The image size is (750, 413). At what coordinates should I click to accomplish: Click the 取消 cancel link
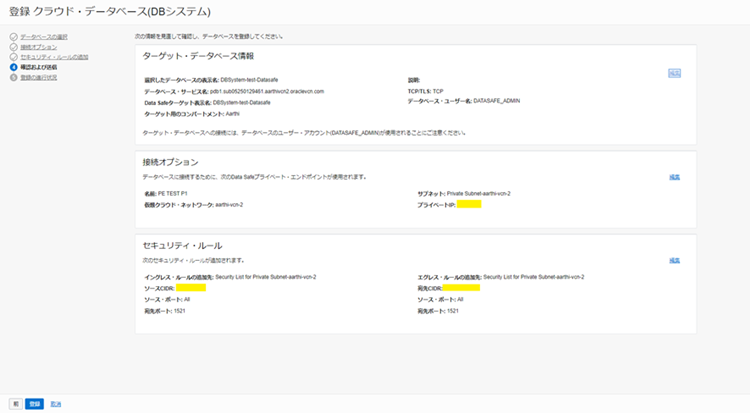click(56, 403)
